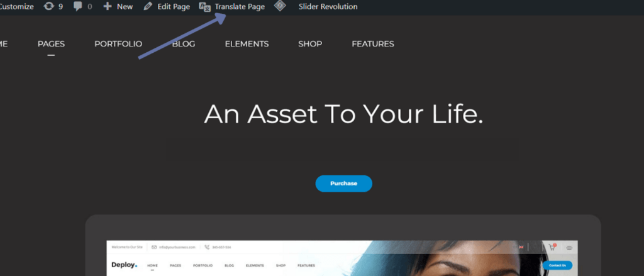
Task: Click the hamburger menu icon in preview
Action: click(569, 248)
